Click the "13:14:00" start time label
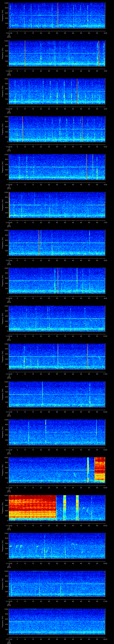 pyautogui.click(x=9, y=525)
